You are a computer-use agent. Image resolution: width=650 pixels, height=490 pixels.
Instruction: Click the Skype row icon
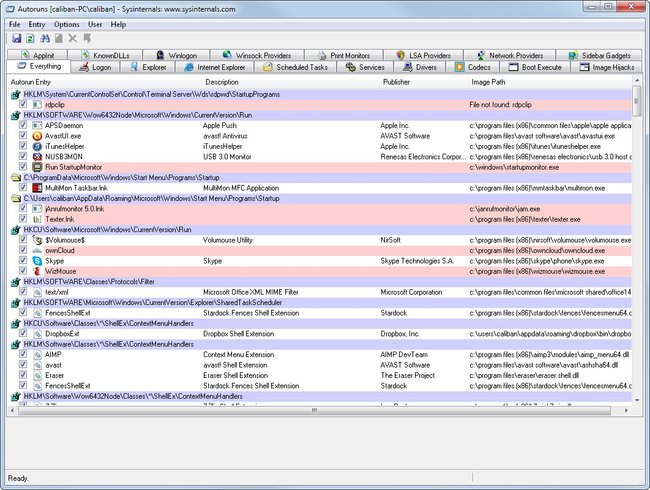37,261
